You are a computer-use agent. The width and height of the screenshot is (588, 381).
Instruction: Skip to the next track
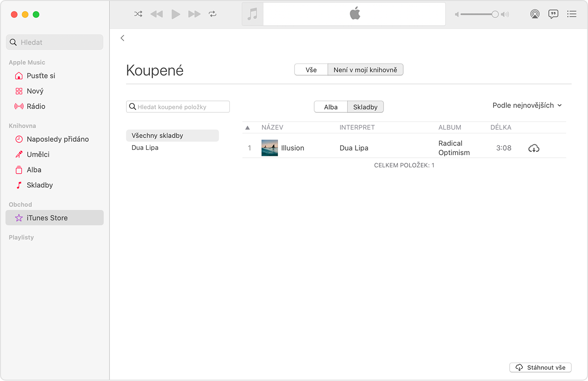coord(194,14)
